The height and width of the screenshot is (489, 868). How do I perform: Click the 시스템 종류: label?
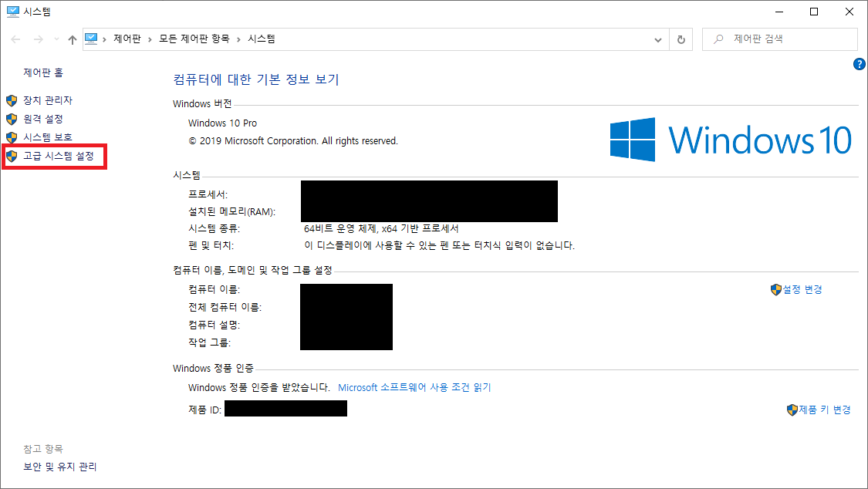[x=214, y=228]
